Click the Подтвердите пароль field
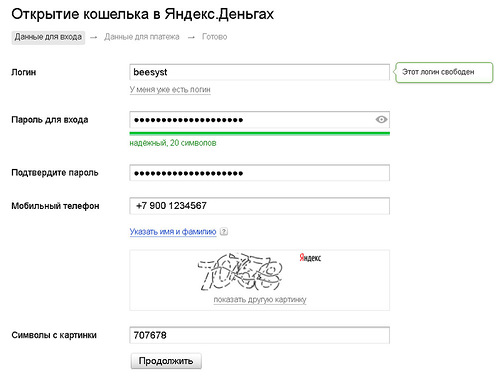Viewport: 500px width, 376px height. click(x=259, y=173)
